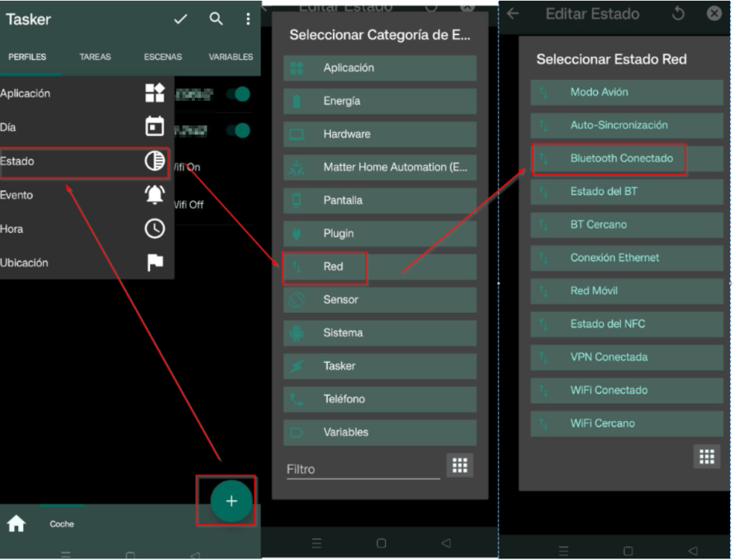The width and height of the screenshot is (733, 560).
Task: Choose BT Cercano network state
Action: (626, 225)
